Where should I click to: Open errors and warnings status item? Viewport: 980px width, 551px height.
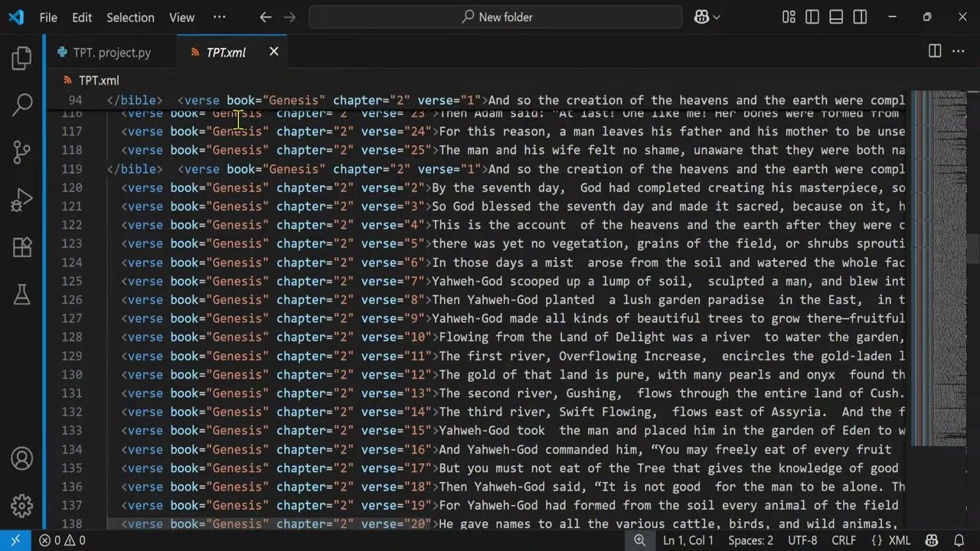point(63,540)
